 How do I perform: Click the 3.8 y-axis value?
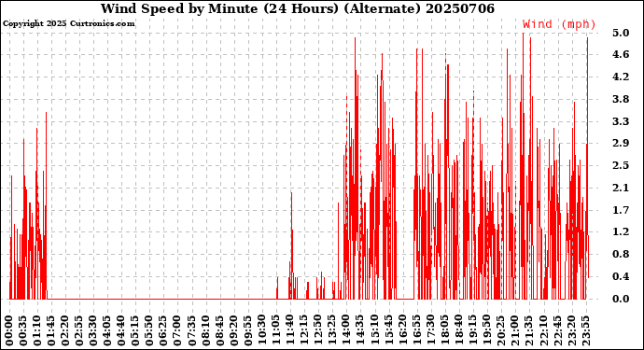coord(621,99)
